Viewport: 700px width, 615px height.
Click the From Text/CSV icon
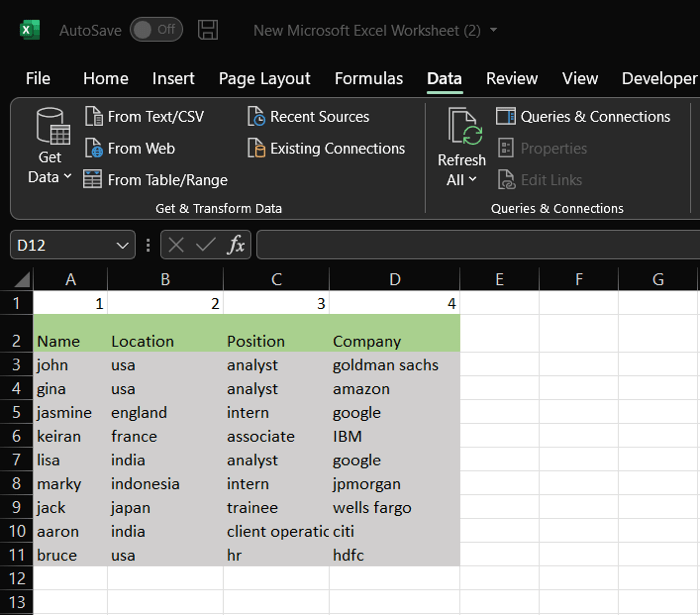pyautogui.click(x=94, y=116)
